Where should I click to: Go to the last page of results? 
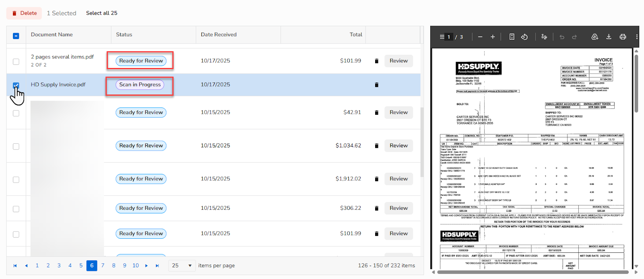pos(157,266)
